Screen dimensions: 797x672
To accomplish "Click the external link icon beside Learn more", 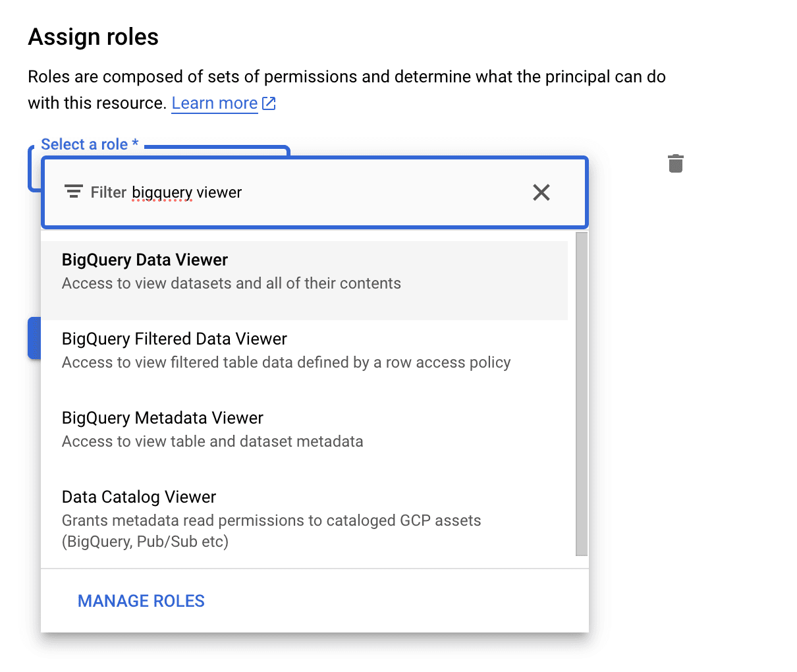I will 269,103.
